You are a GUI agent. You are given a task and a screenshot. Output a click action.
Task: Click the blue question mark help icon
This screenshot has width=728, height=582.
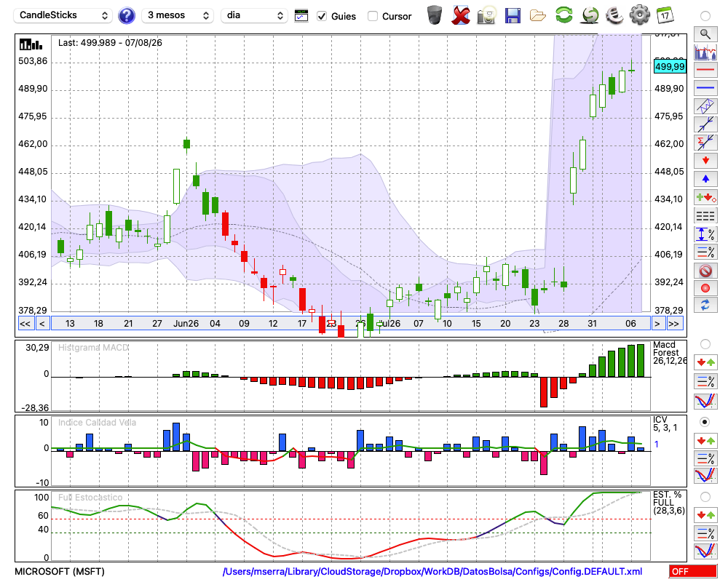coord(126,16)
